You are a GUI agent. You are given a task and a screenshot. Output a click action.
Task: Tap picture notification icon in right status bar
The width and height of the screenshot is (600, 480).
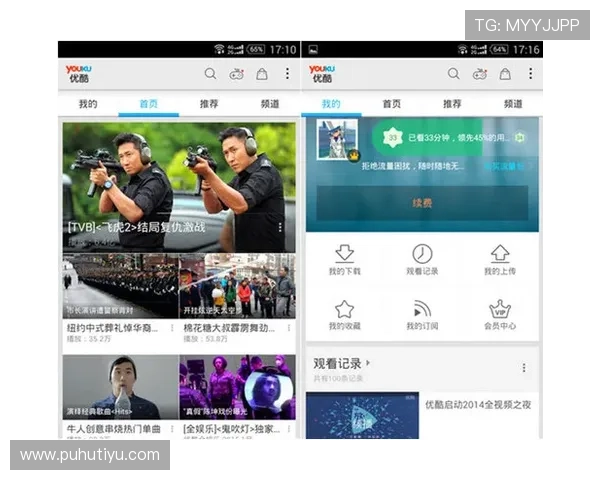point(313,49)
